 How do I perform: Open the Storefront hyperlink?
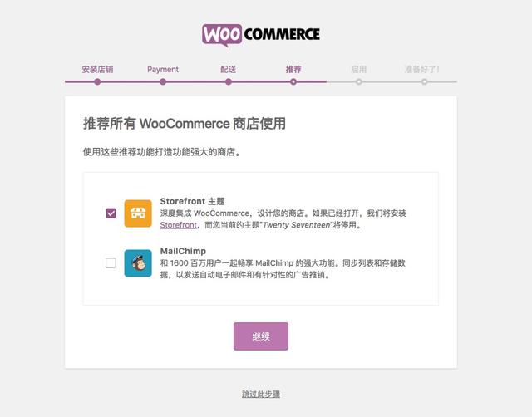[x=178, y=225]
